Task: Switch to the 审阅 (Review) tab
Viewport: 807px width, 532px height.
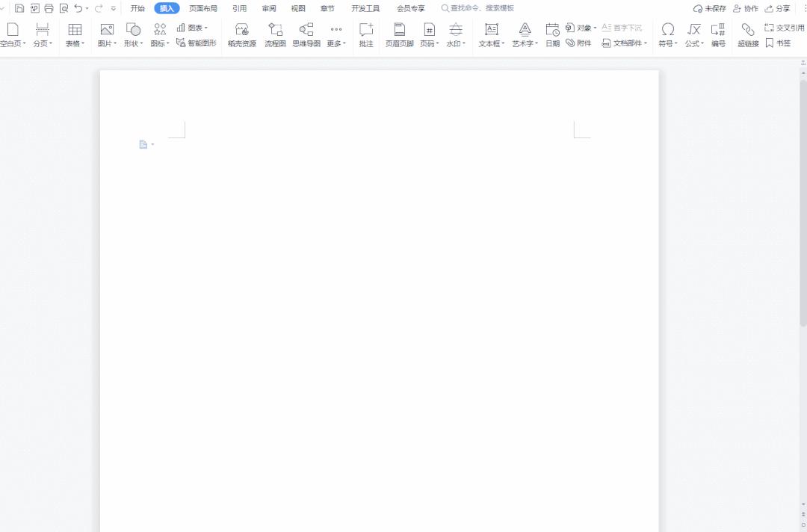Action: (269, 8)
